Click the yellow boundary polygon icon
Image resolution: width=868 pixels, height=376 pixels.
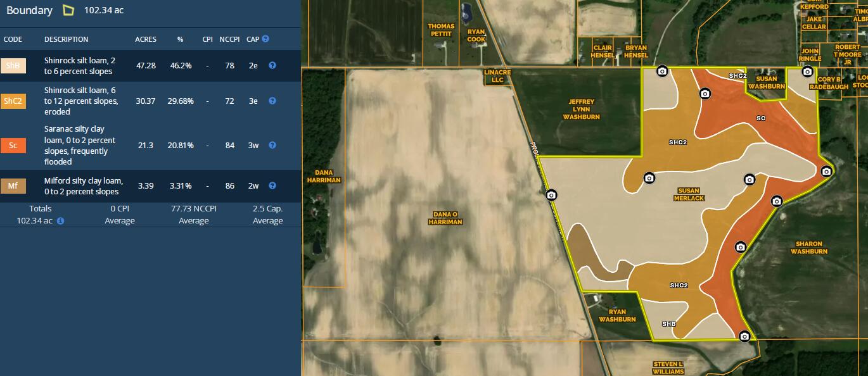pos(68,10)
